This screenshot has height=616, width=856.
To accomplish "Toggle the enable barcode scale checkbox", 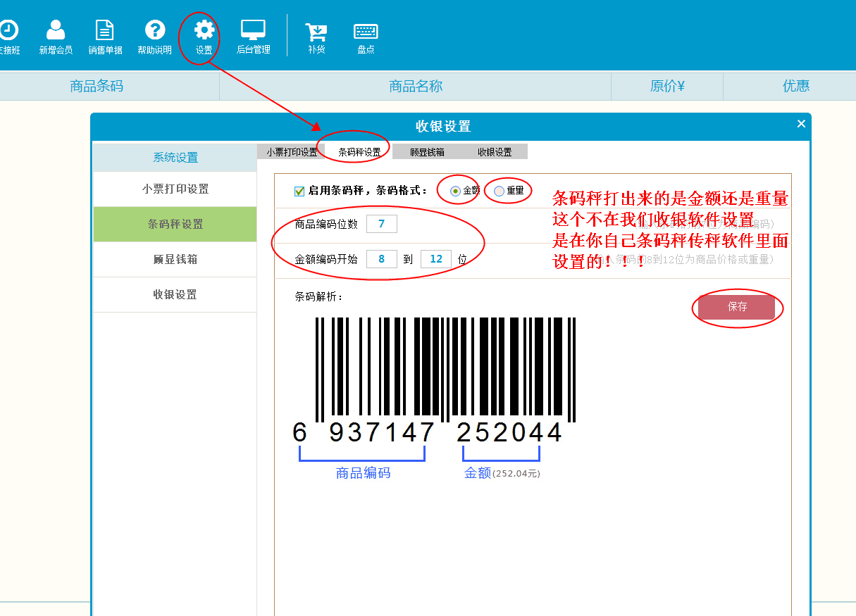I will 299,191.
